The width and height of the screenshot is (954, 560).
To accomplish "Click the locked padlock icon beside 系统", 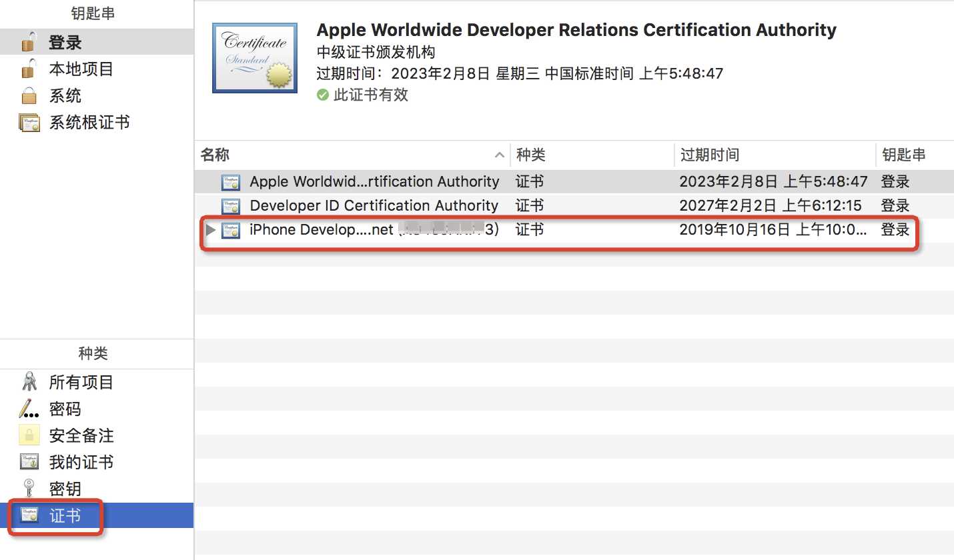I will [x=28, y=96].
